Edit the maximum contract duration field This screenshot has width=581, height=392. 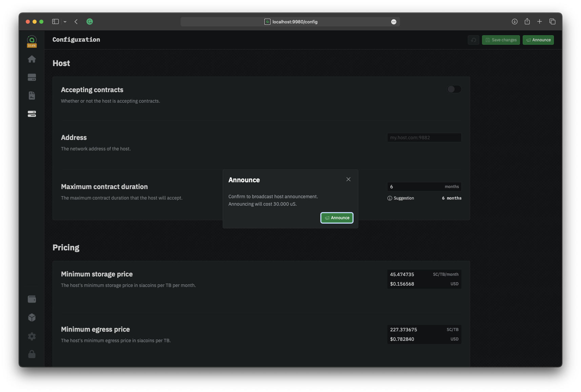pyautogui.click(x=415, y=187)
